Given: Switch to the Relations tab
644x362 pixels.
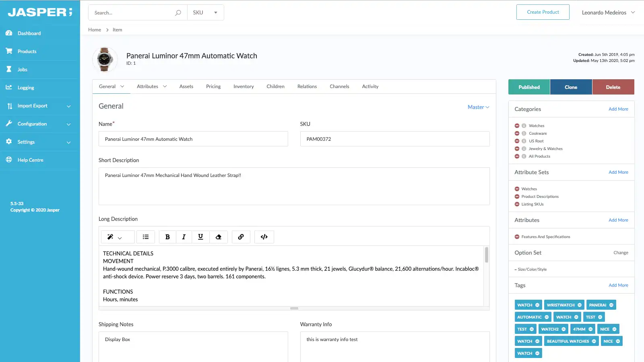Looking at the screenshot, I should pyautogui.click(x=307, y=86).
